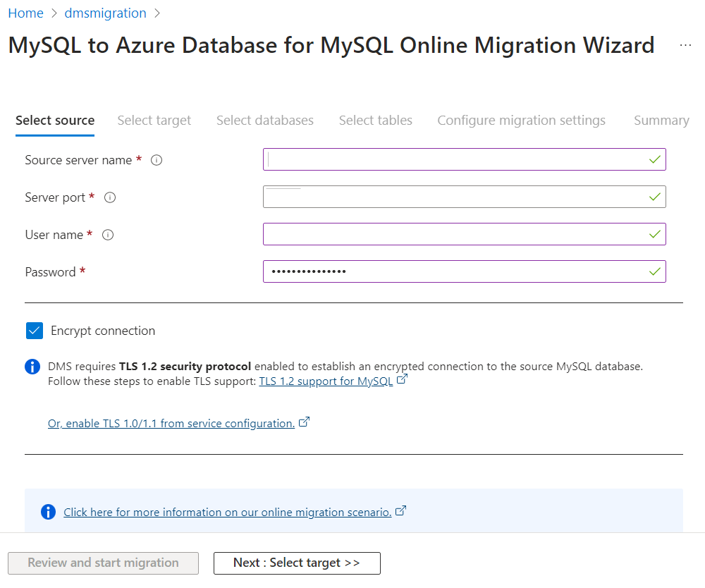Click external link icon after TLS 1.2 support link
The width and height of the screenshot is (705, 588).
[x=402, y=379]
